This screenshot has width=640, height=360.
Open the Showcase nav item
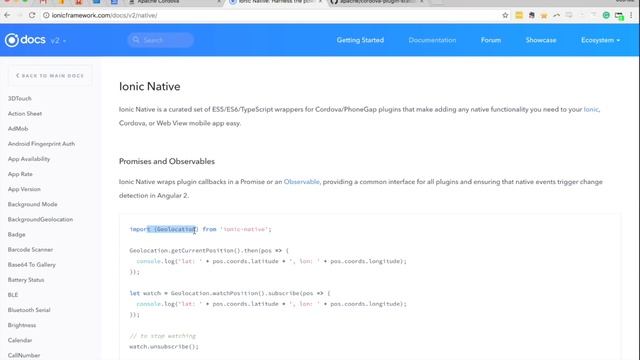pos(541,40)
